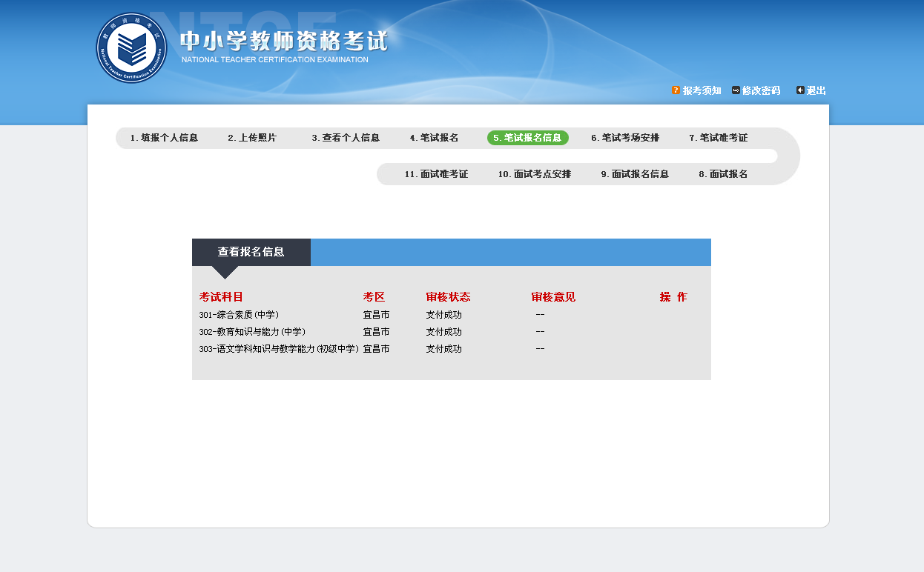Open step 3 查看个人信息
The height and width of the screenshot is (572, 924).
pyautogui.click(x=346, y=138)
